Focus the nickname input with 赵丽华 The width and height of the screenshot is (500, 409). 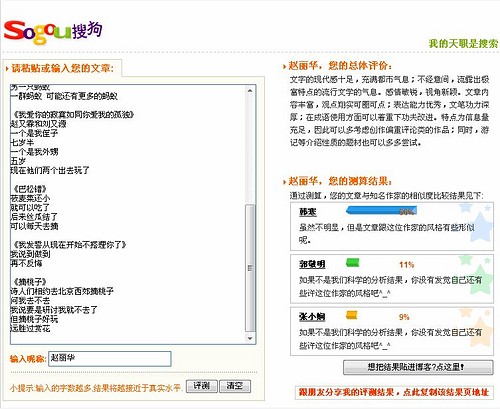click(x=110, y=359)
